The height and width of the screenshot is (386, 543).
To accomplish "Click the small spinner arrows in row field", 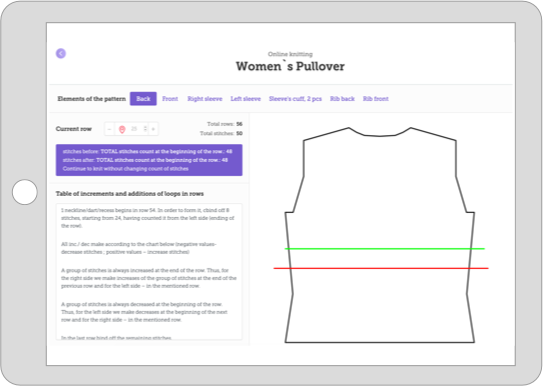I will click(145, 129).
